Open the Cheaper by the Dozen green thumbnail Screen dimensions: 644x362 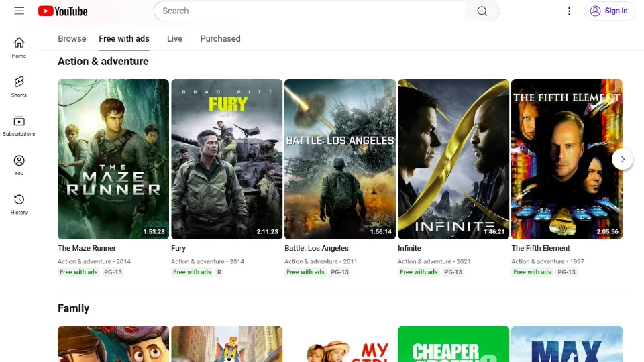[x=453, y=345]
